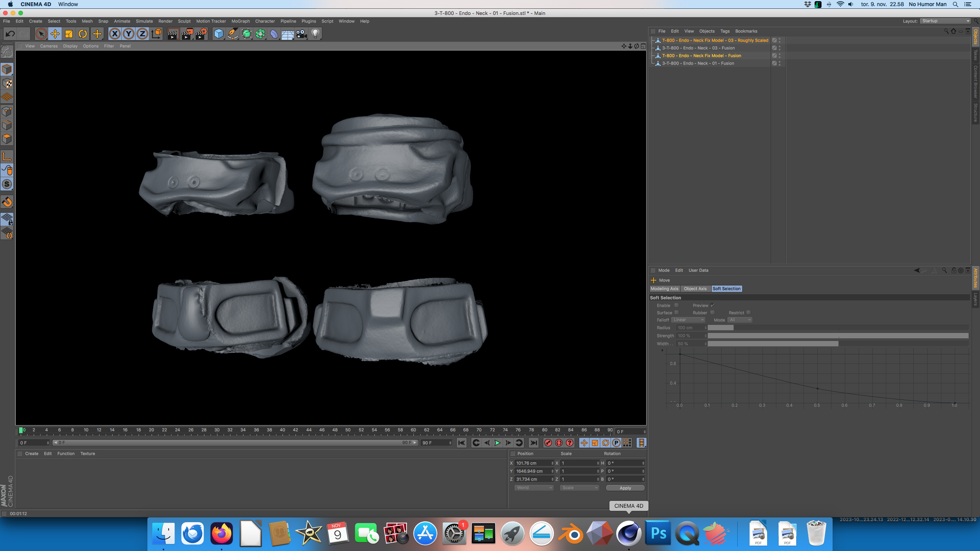This screenshot has height=551, width=980.
Task: Select the Rotate tool
Action: [83, 34]
